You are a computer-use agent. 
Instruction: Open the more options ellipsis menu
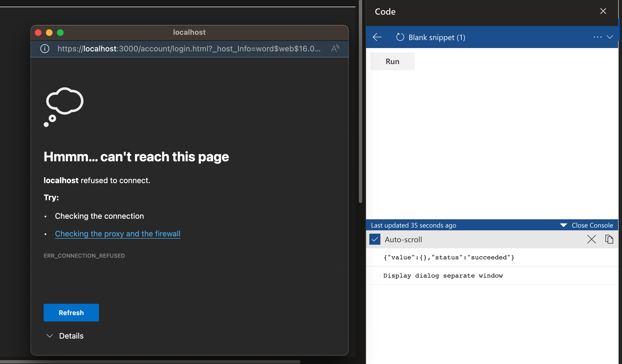tap(597, 37)
